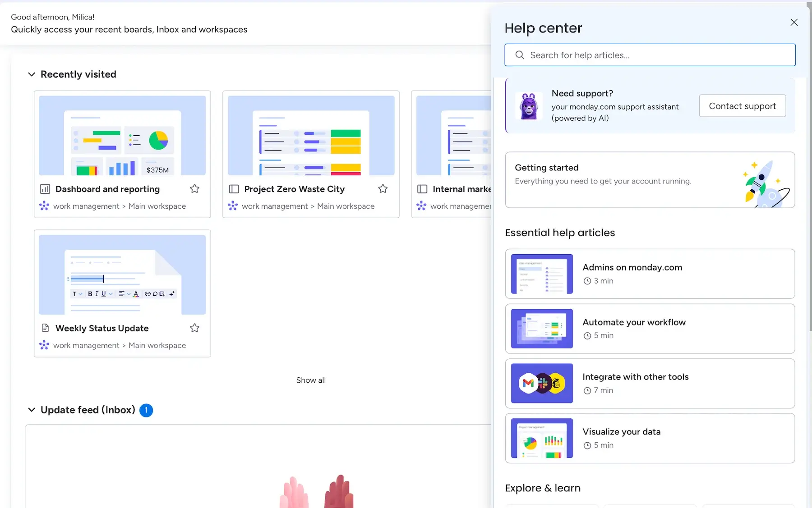Viewport: 812px width, 508px height.
Task: Click Show all recently visited
Action: click(311, 380)
